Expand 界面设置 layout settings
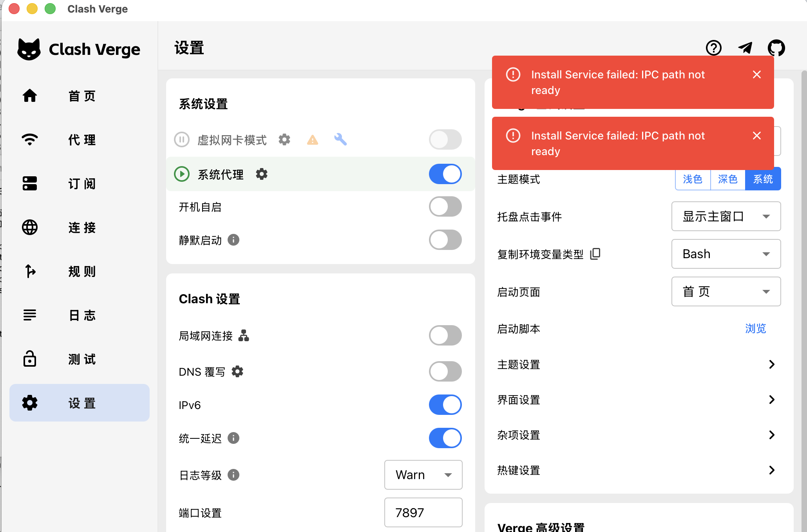The image size is (807, 532). tap(639, 400)
